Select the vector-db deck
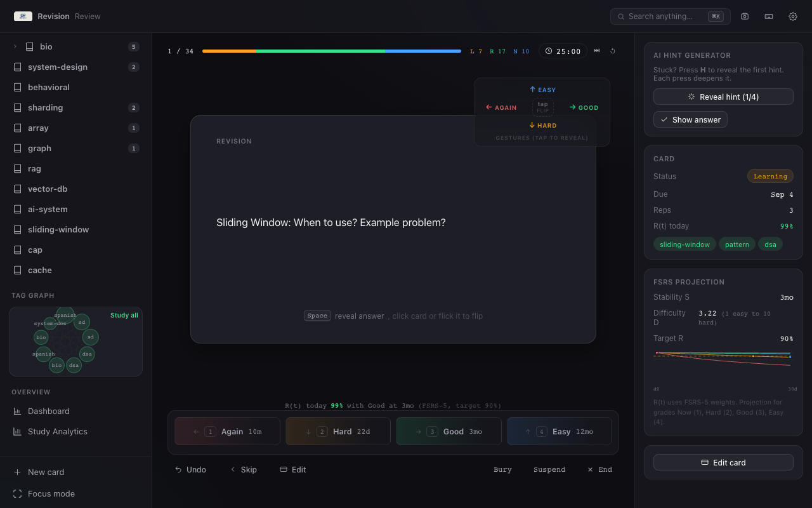The image size is (812, 508). 76,189
